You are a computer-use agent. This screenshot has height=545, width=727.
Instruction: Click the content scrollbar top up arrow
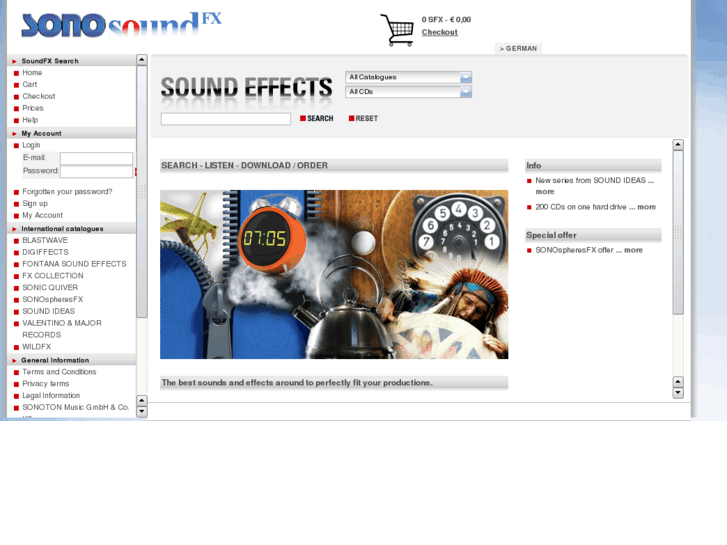(678, 145)
